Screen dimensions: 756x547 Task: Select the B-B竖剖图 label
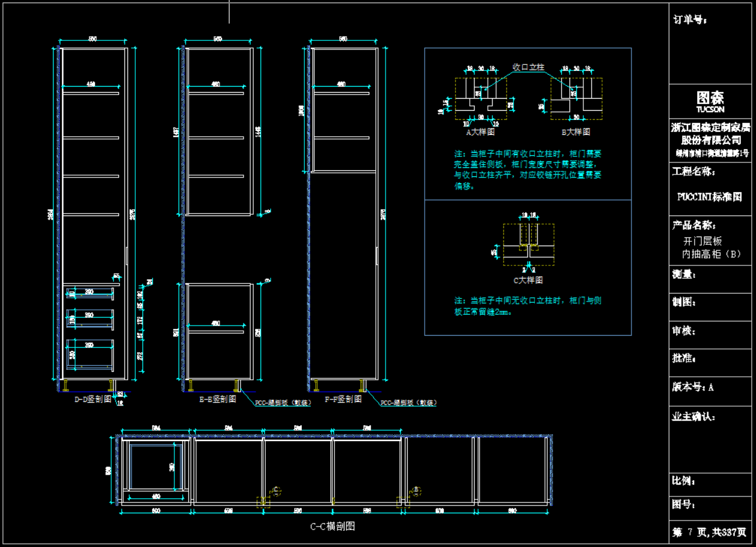(217, 399)
